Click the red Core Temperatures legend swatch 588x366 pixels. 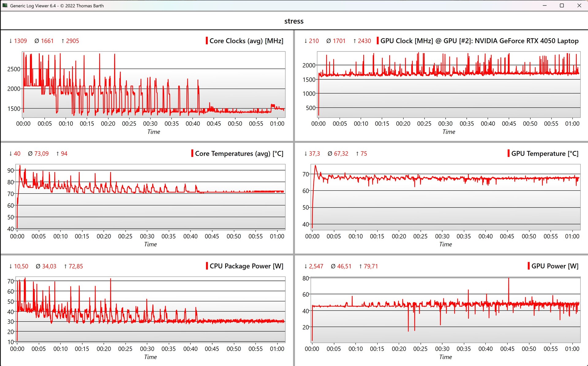click(x=192, y=153)
